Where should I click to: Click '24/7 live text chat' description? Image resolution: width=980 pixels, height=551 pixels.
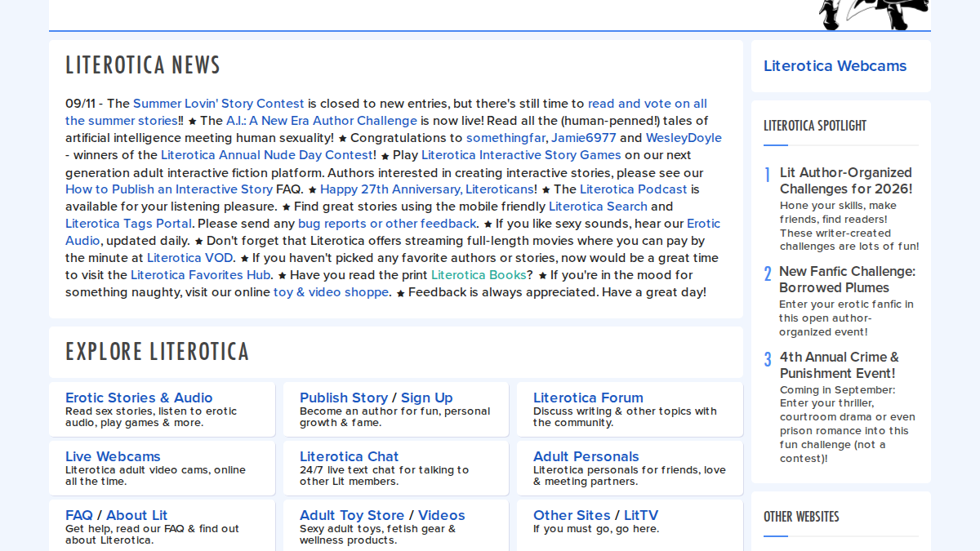385,476
